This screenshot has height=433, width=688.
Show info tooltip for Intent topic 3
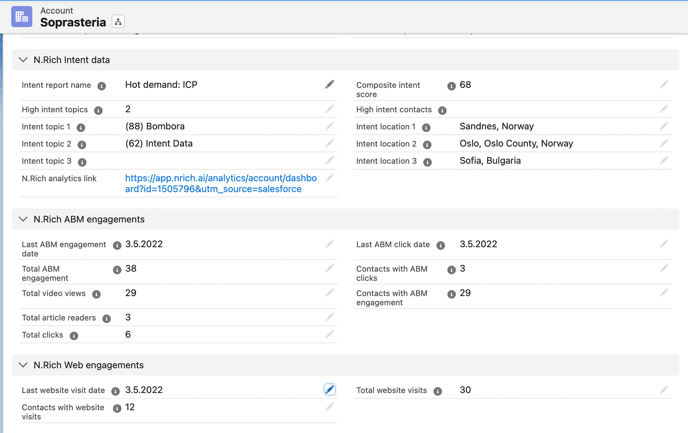click(82, 162)
